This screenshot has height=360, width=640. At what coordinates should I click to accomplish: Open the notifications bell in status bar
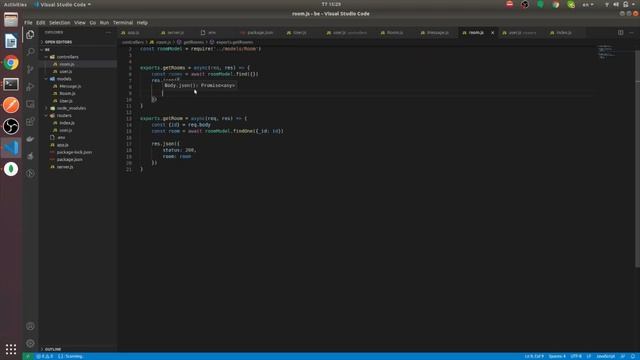[x=633, y=356]
